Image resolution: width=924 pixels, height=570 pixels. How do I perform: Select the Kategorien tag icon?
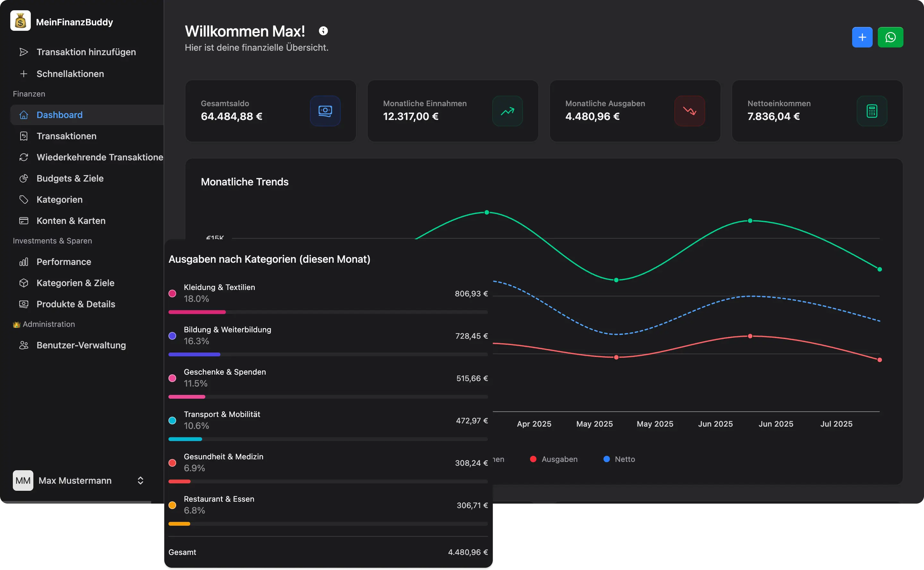24,200
